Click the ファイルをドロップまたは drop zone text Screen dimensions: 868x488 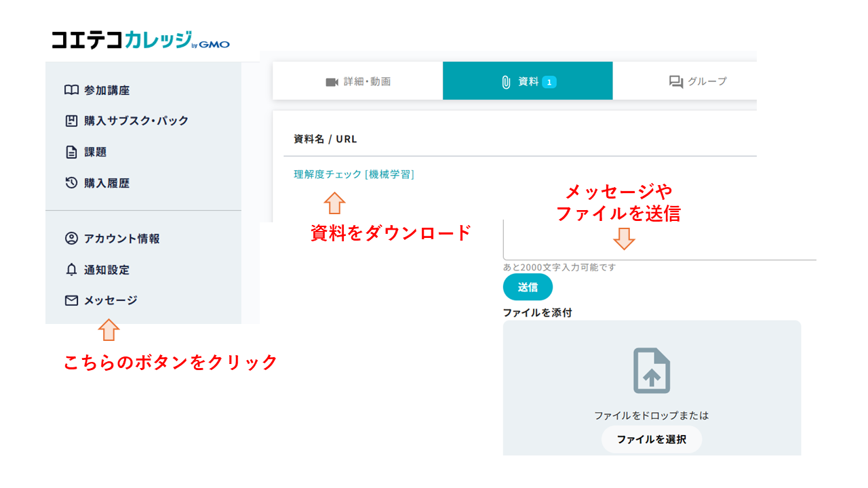651,415
